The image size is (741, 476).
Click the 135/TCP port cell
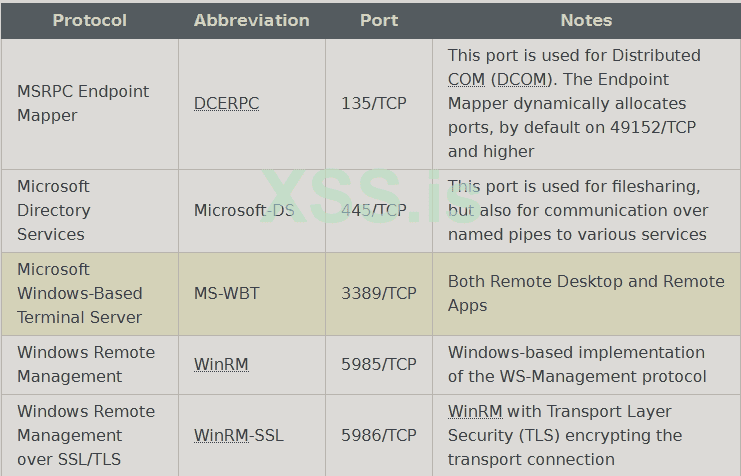coord(374,103)
